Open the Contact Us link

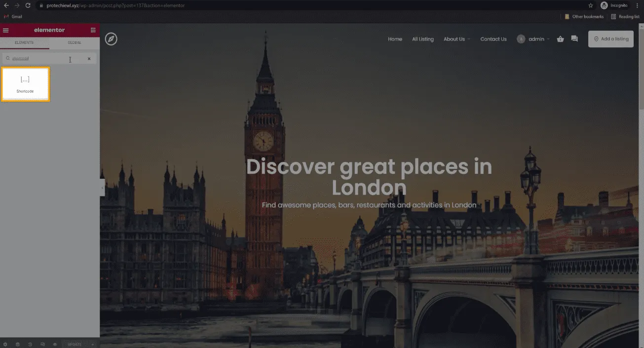tap(493, 39)
